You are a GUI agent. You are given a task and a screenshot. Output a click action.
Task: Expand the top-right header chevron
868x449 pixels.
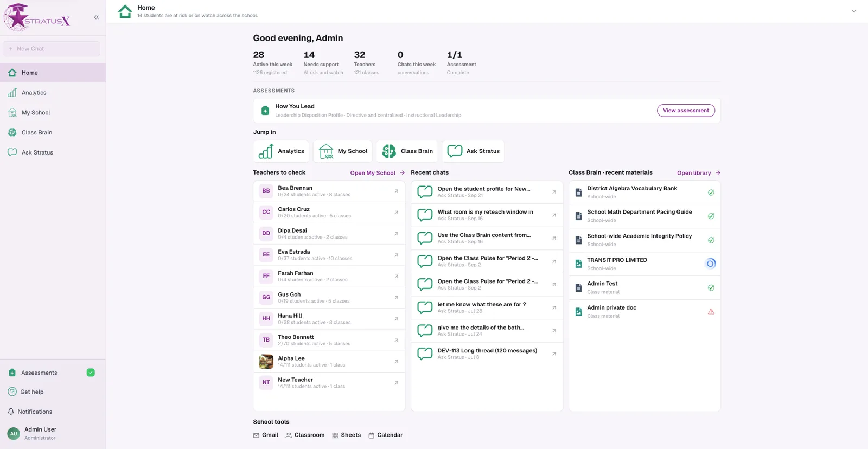click(853, 11)
